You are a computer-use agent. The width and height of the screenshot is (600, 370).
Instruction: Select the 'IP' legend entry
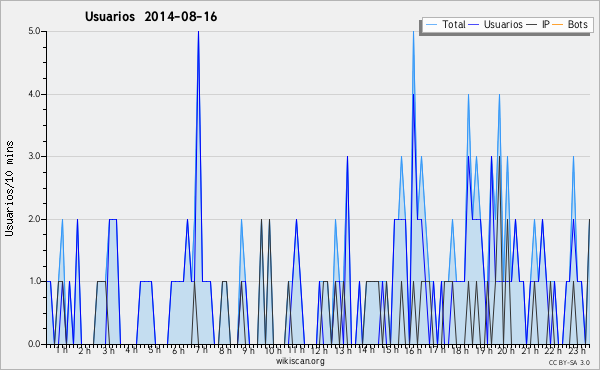(x=545, y=24)
